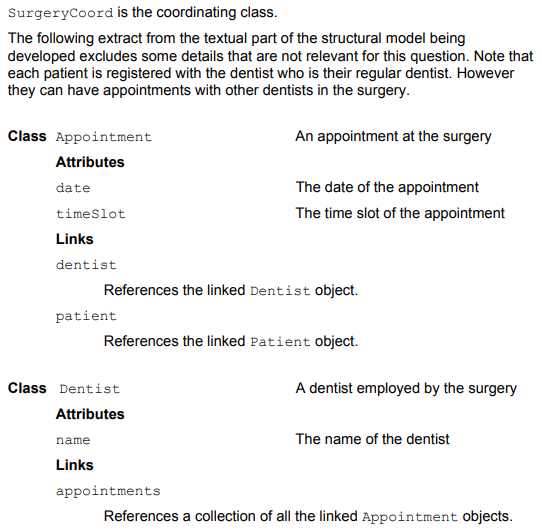542x530 pixels.
Task: Click 'The time slot of the appointment' text
Action: tap(400, 213)
